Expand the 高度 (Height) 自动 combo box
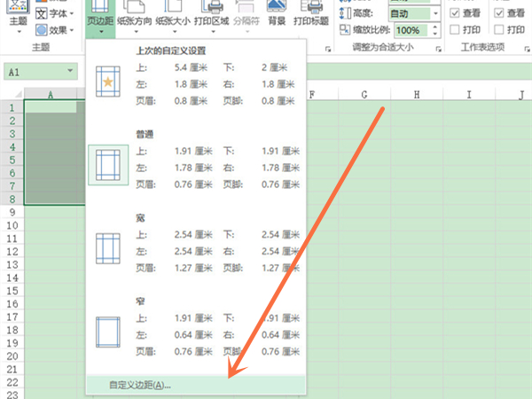 [436, 14]
